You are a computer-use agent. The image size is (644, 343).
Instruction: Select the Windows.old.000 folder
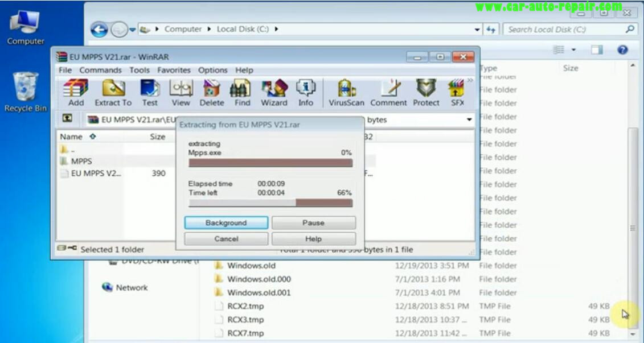tap(259, 279)
